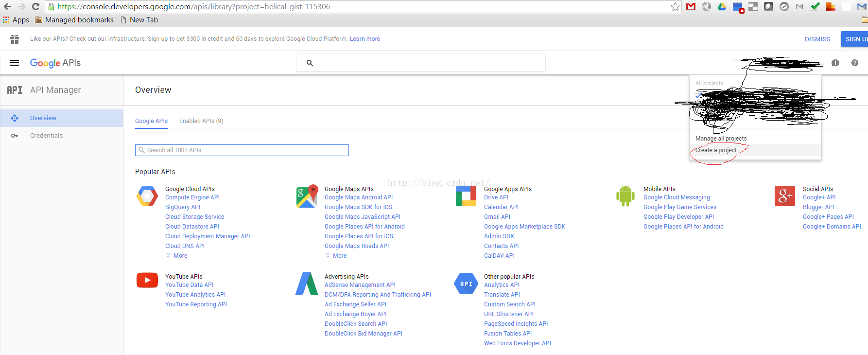
Task: Click the gift box promo icon
Action: pos(15,39)
